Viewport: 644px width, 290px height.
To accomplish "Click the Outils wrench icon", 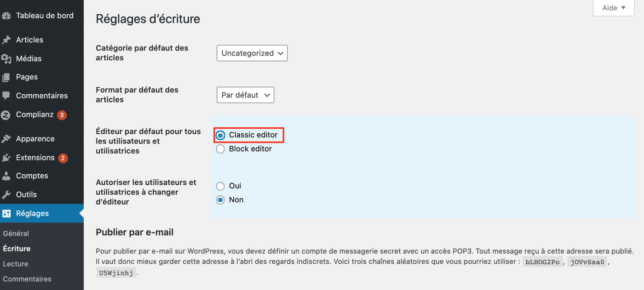I will [x=6, y=194].
